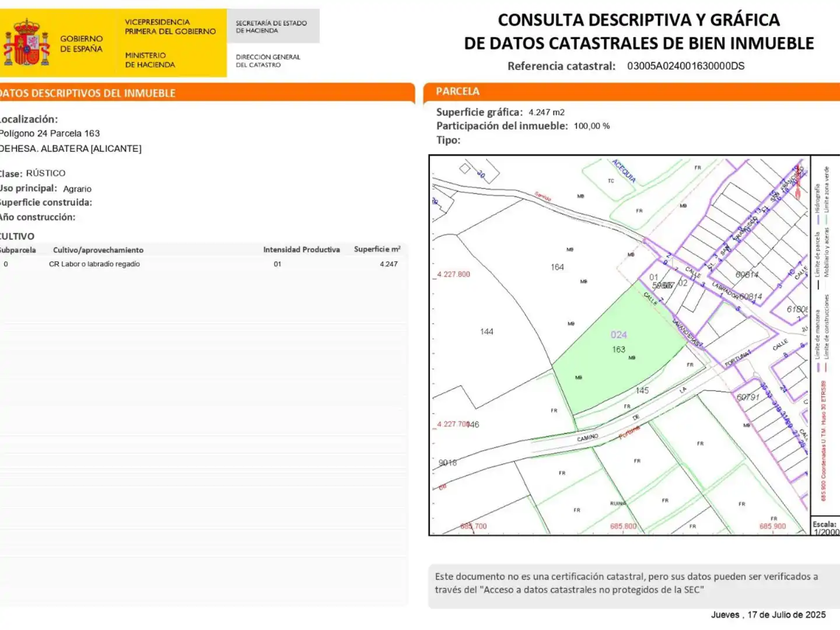This screenshot has height=630, width=840.
Task: Select the cadastral reference number 03005A024001630000DS
Action: coord(685,66)
